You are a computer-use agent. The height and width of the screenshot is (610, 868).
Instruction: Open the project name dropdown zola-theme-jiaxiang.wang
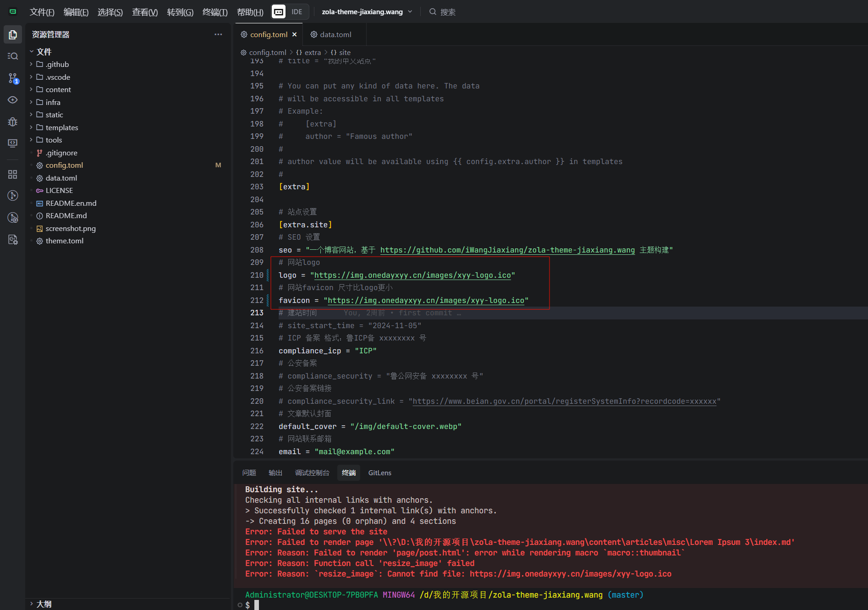pyautogui.click(x=367, y=12)
